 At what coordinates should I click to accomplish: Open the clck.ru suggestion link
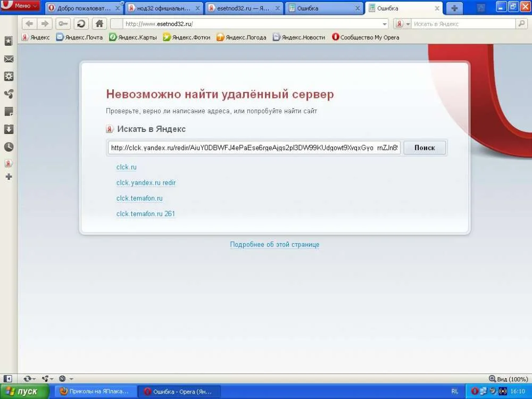pyautogui.click(x=126, y=167)
